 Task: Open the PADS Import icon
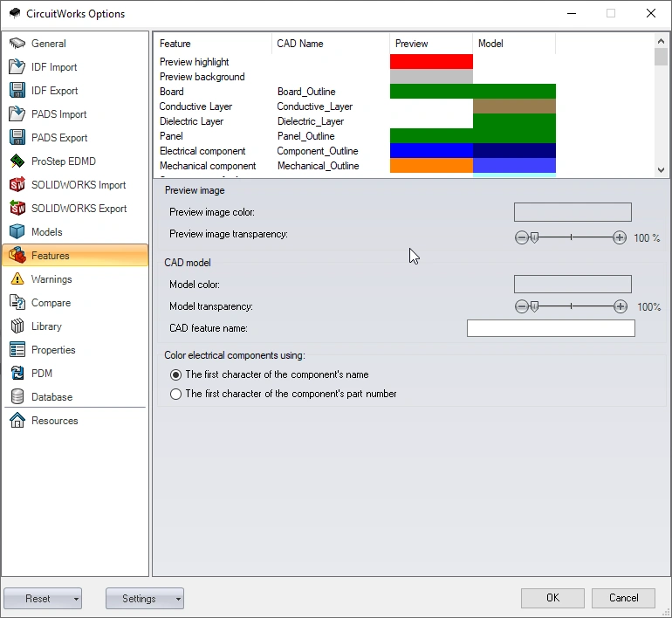coord(17,114)
